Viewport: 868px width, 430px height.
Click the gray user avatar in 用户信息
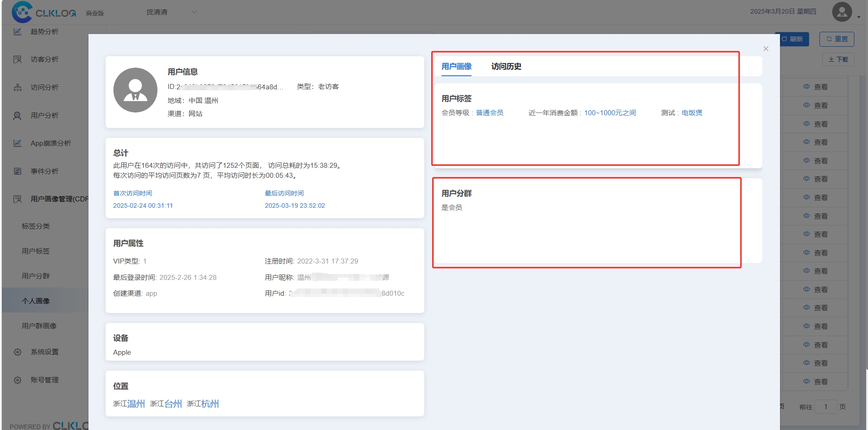coord(135,90)
